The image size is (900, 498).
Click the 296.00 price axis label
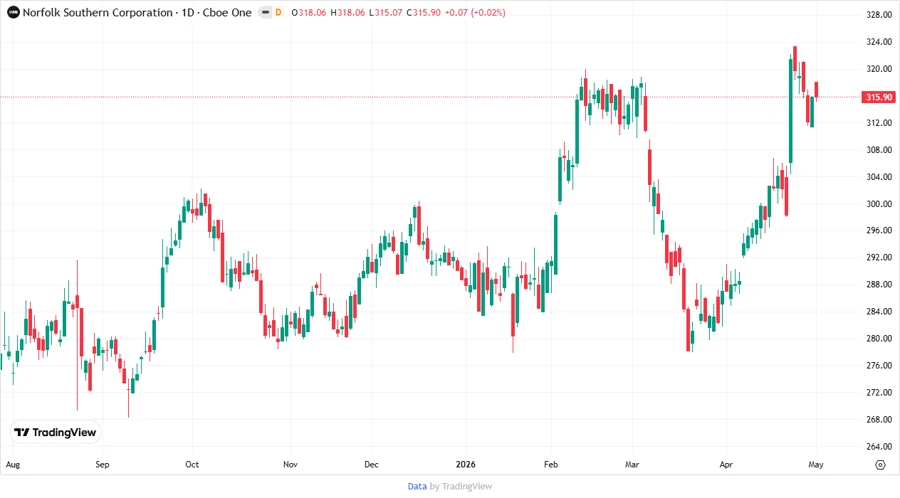tap(879, 231)
